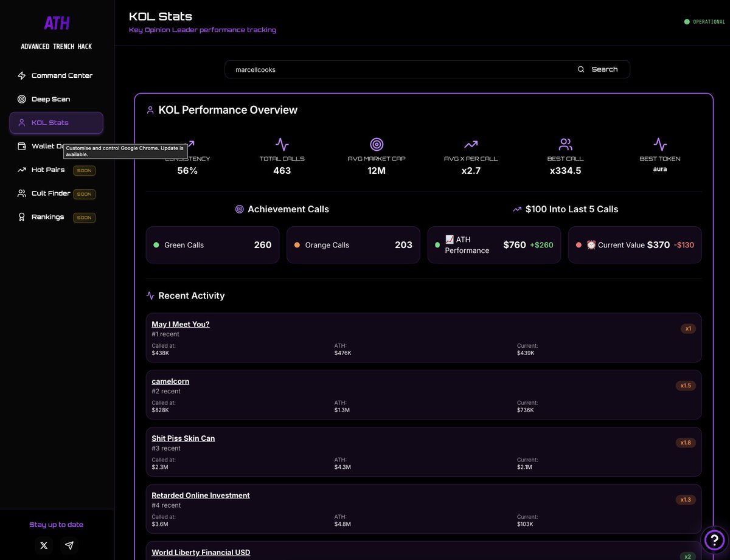Click the x1 multiplier badge
Viewport: 730px width, 560px height.
tap(688, 328)
